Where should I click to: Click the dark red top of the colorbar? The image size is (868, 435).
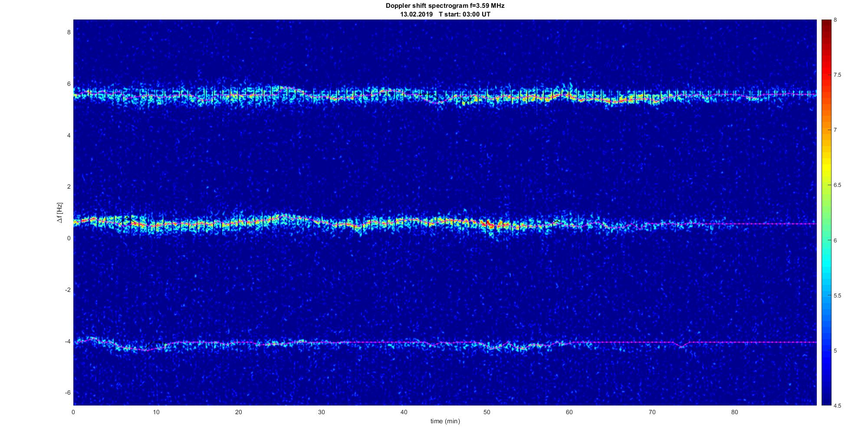tap(826, 24)
